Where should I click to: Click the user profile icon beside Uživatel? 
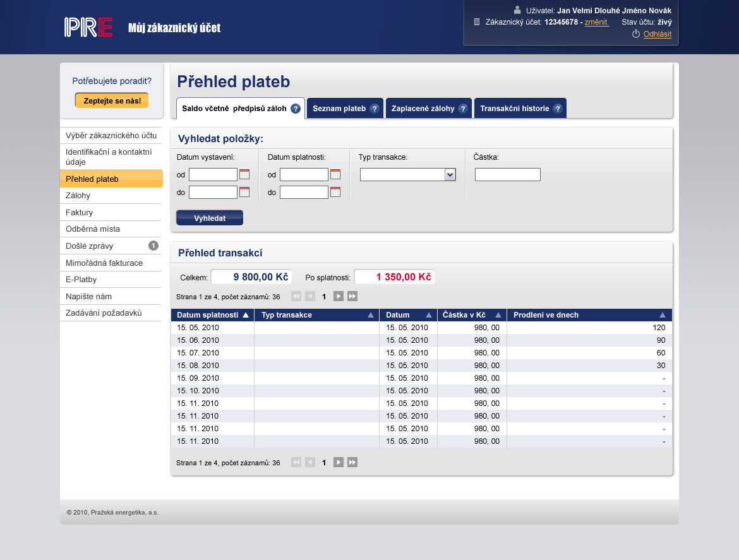click(517, 10)
